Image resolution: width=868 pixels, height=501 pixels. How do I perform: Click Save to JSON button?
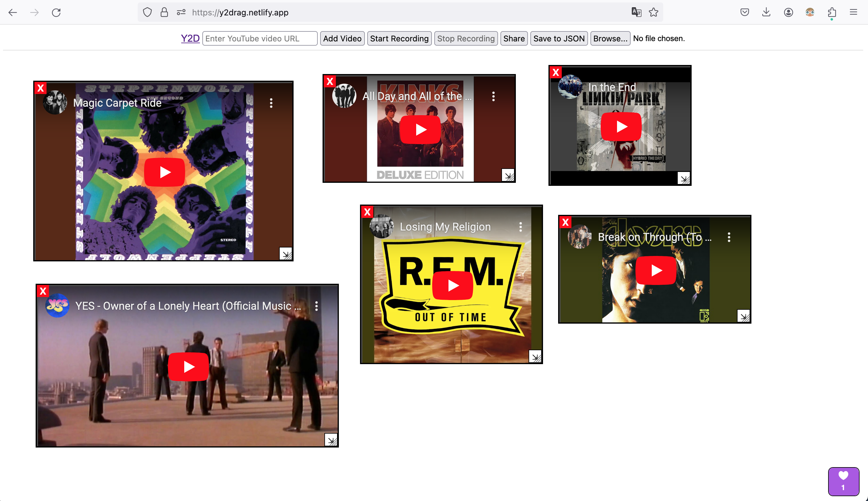coord(559,38)
